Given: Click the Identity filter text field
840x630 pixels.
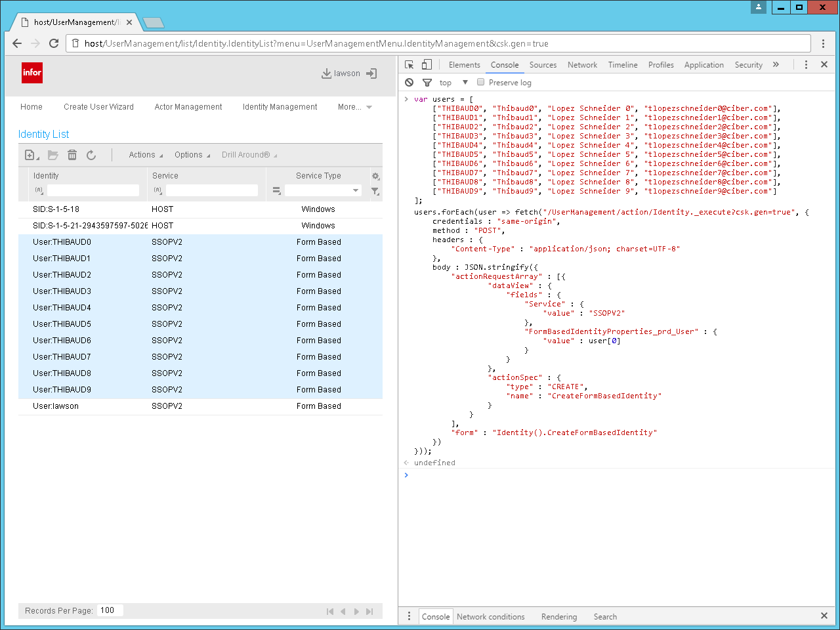Looking at the screenshot, I should tap(93, 190).
